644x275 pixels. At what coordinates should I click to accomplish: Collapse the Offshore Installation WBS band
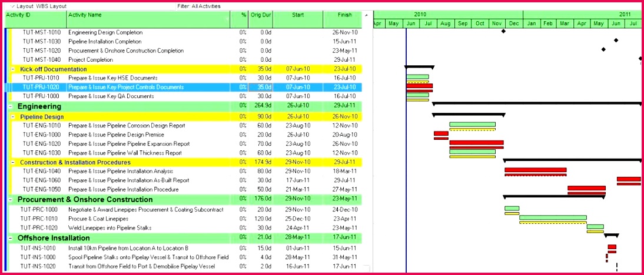click(10, 238)
